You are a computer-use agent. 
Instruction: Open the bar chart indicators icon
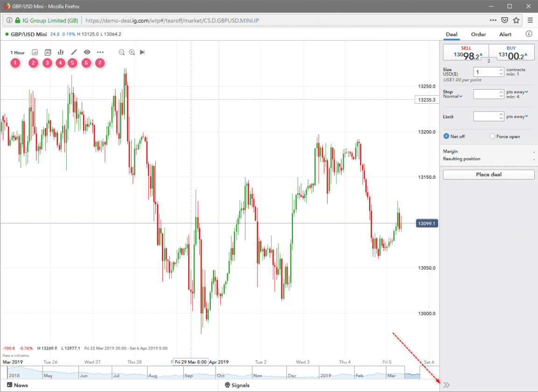tap(61, 52)
